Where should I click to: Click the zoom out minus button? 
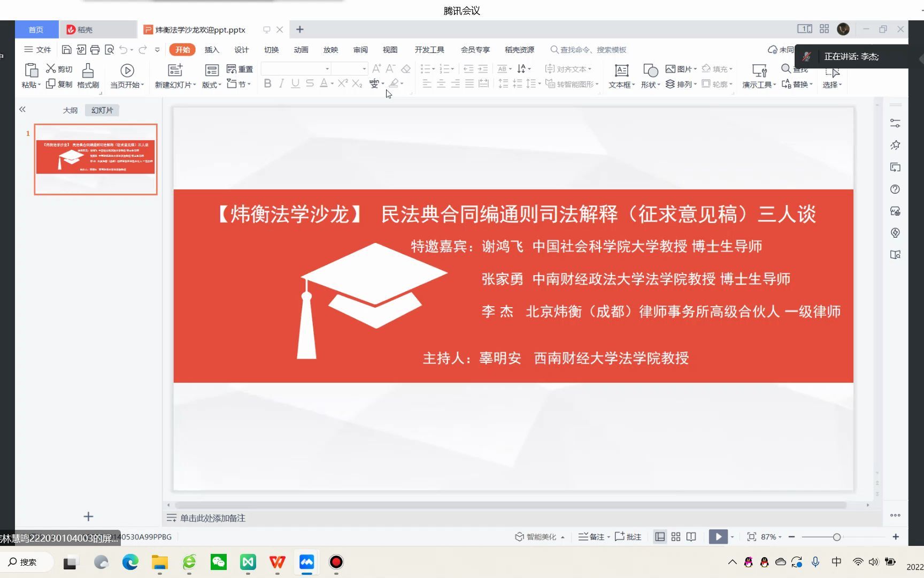point(792,537)
